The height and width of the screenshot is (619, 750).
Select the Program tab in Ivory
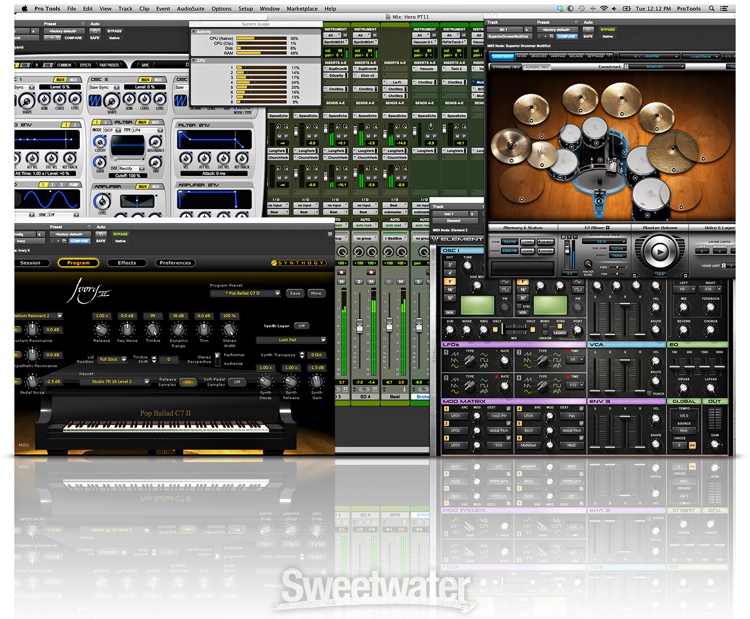(78, 263)
